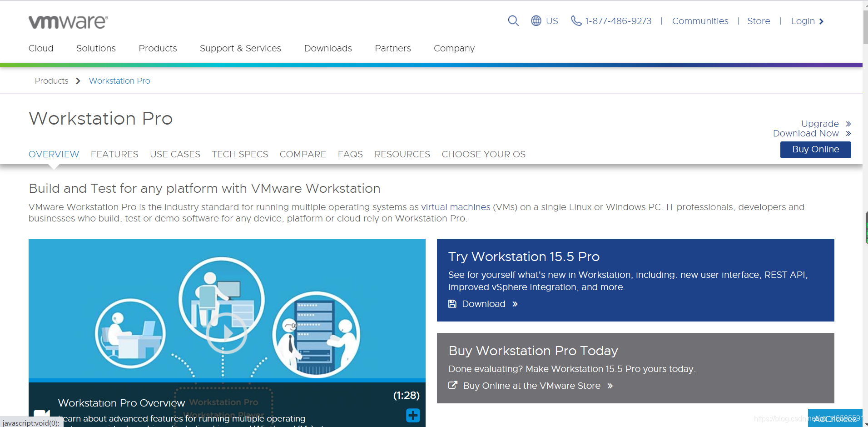The image size is (868, 427).
Task: Open the Company menu
Action: click(x=454, y=48)
